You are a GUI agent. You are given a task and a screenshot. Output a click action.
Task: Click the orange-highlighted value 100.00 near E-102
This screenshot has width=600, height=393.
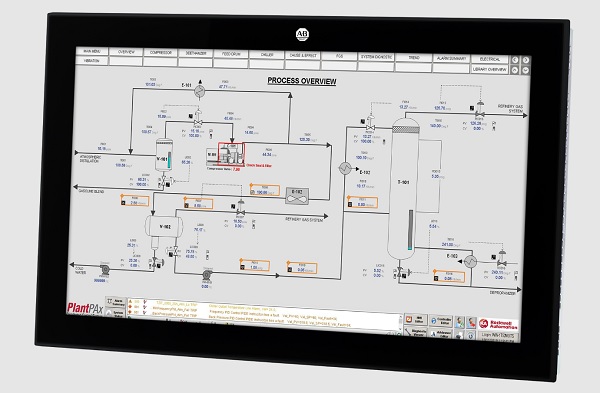[265, 191]
